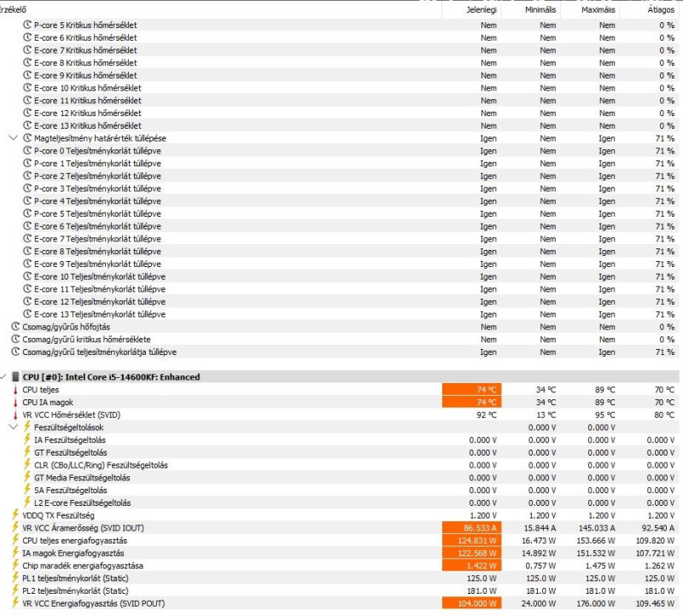The height and width of the screenshot is (616, 683).
Task: Click the 80 °C average VR VCC value
Action: click(664, 415)
